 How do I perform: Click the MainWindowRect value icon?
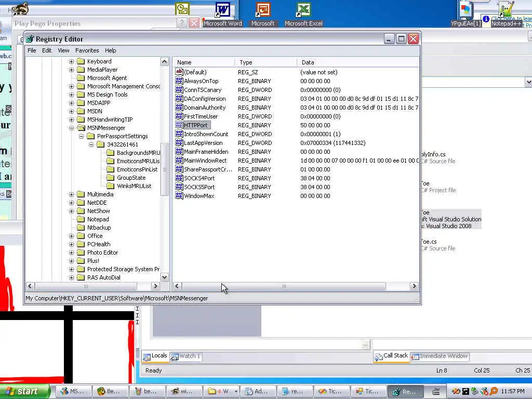click(179, 160)
